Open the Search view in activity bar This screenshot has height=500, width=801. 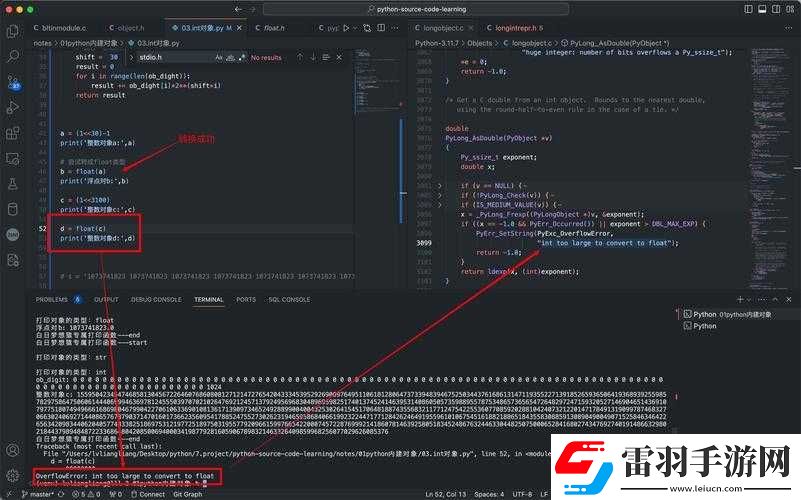point(13,56)
